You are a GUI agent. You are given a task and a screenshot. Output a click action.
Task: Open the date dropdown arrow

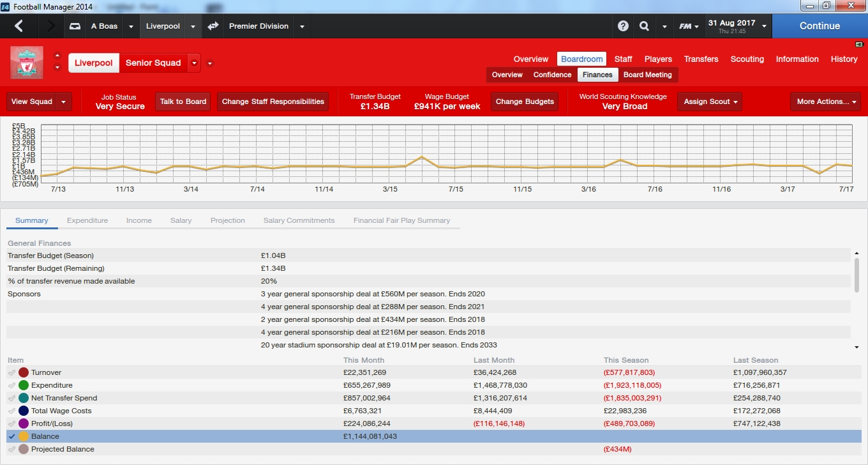tap(764, 27)
